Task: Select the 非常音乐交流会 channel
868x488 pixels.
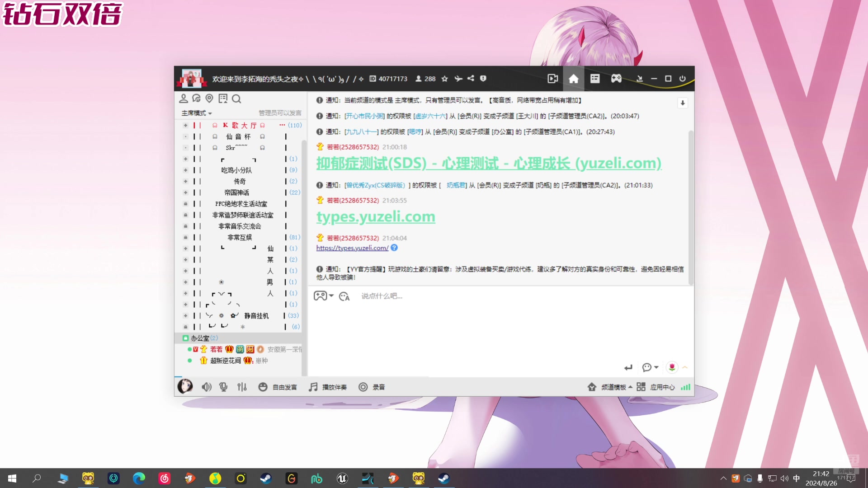Action: point(240,226)
